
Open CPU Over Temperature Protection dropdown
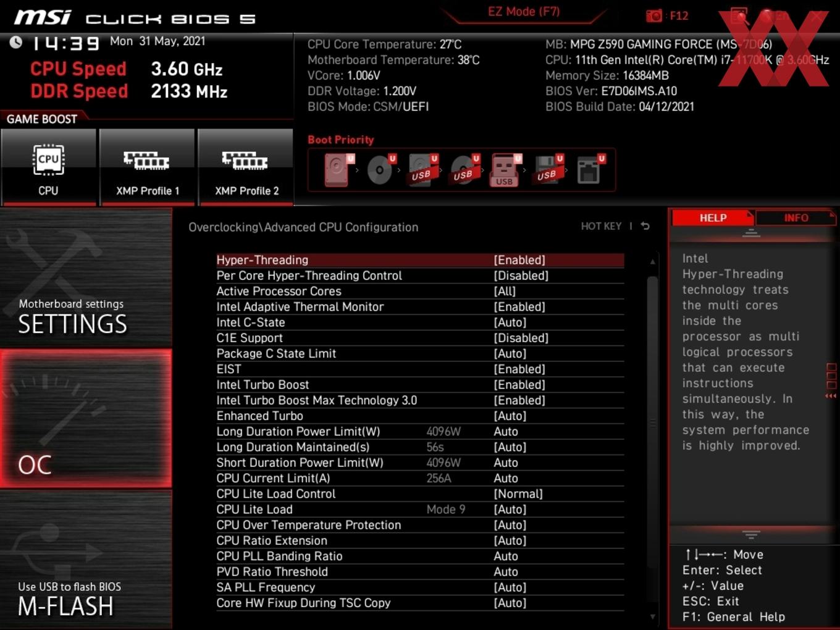coord(510,525)
